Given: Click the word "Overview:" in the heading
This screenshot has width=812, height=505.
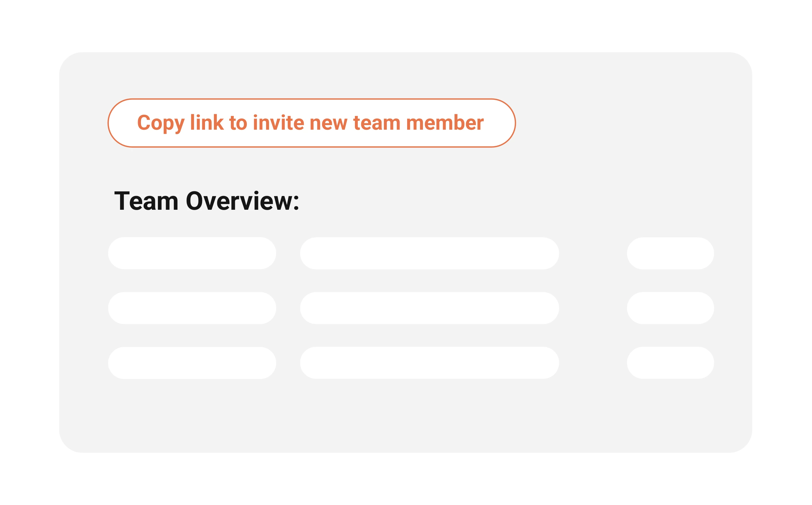Looking at the screenshot, I should pyautogui.click(x=242, y=201).
